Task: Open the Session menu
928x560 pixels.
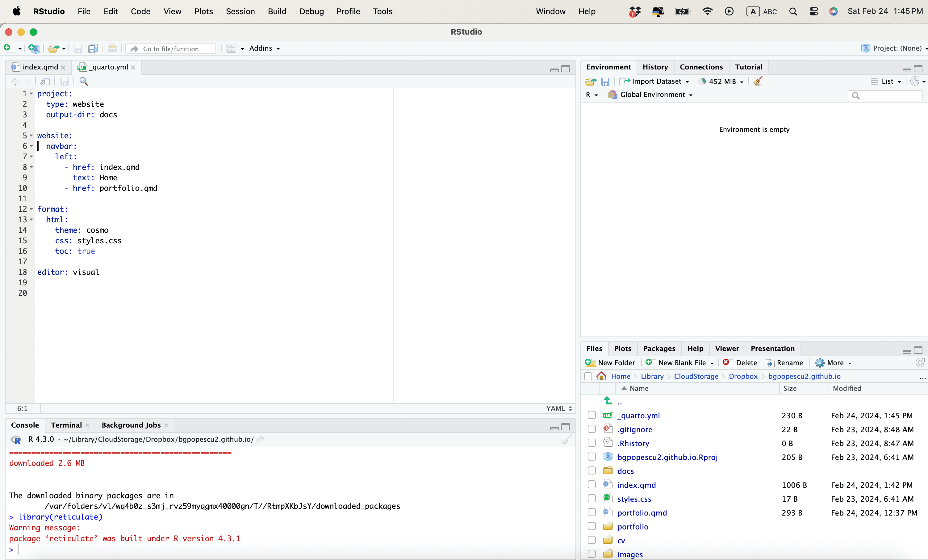Action: point(240,11)
